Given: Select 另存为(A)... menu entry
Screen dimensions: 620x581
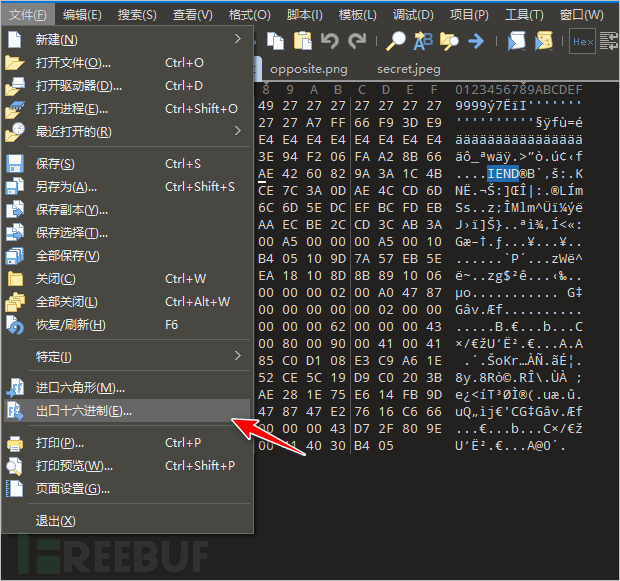Looking at the screenshot, I should 127,187.
